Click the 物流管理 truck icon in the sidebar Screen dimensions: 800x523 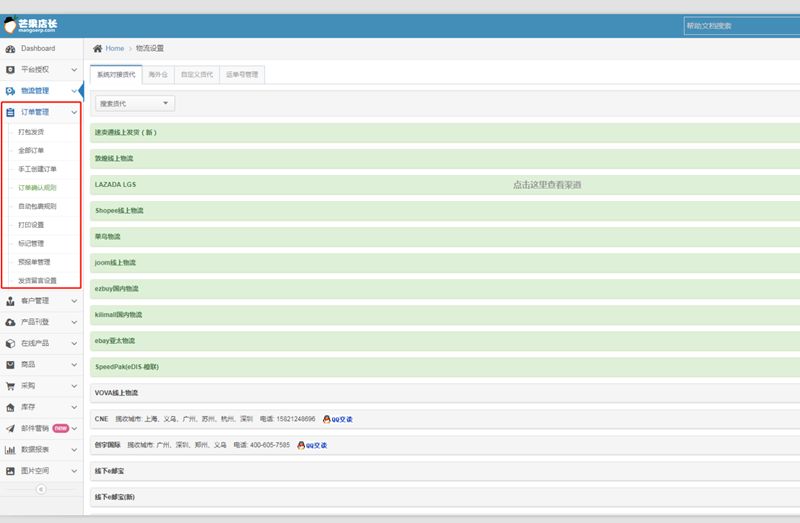(x=10, y=91)
